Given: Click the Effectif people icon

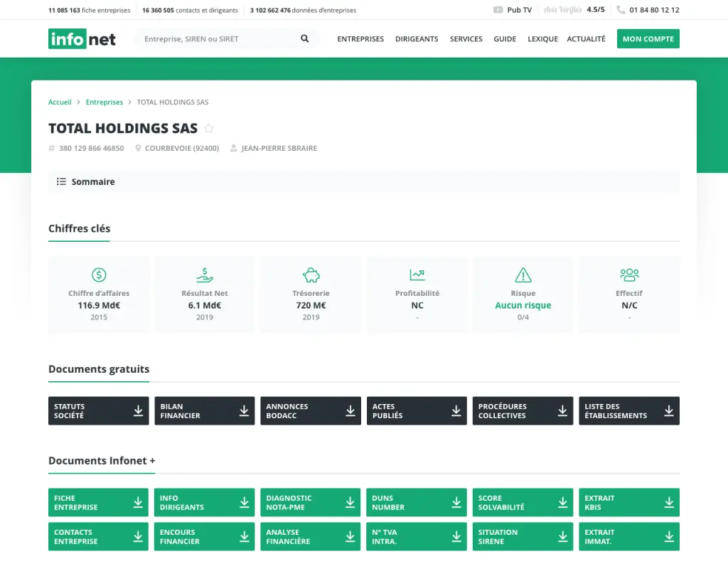Looking at the screenshot, I should (629, 275).
